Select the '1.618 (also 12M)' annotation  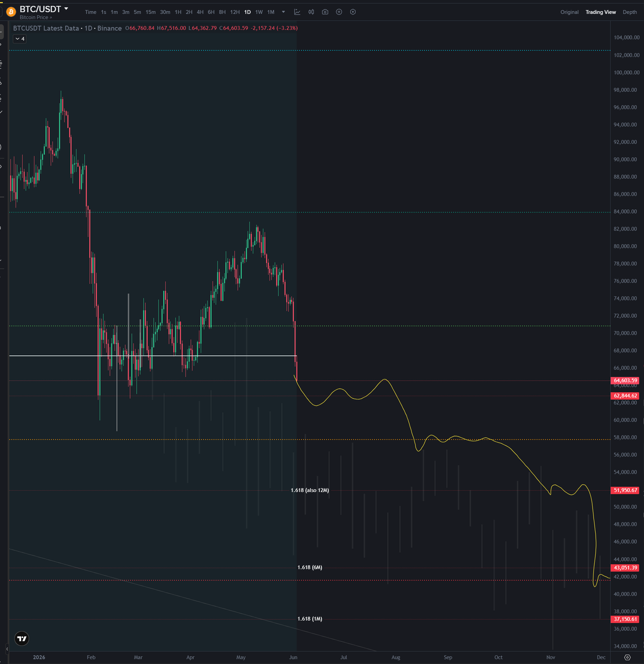[310, 490]
